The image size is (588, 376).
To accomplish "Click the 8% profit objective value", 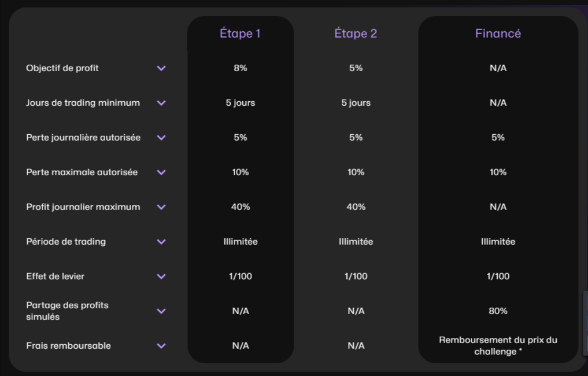I will [240, 68].
